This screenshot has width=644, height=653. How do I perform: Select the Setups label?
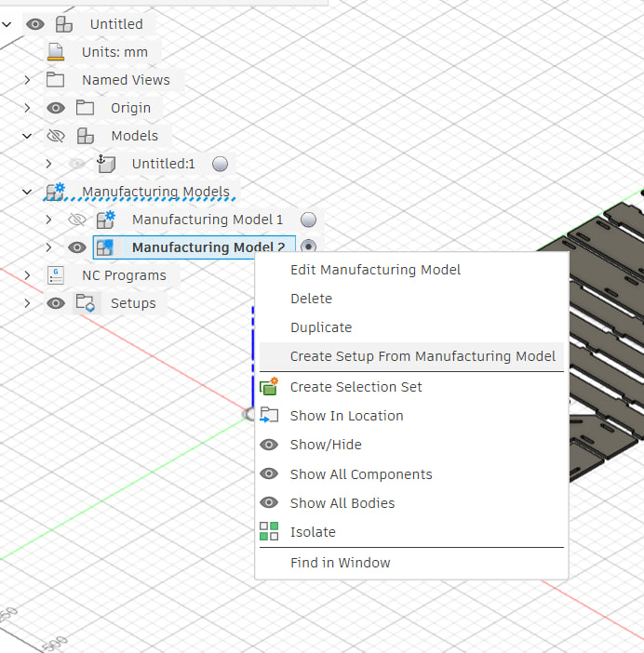(x=133, y=303)
